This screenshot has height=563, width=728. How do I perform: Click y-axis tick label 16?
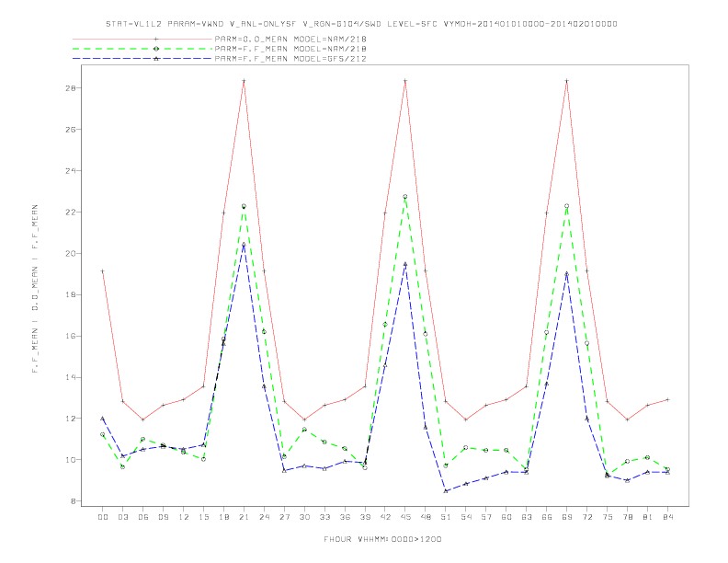pos(70,337)
